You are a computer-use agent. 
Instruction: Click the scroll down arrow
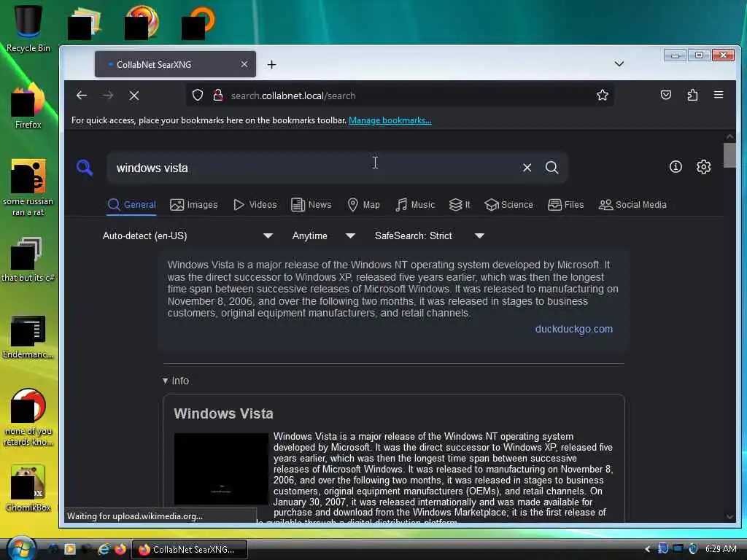(729, 516)
